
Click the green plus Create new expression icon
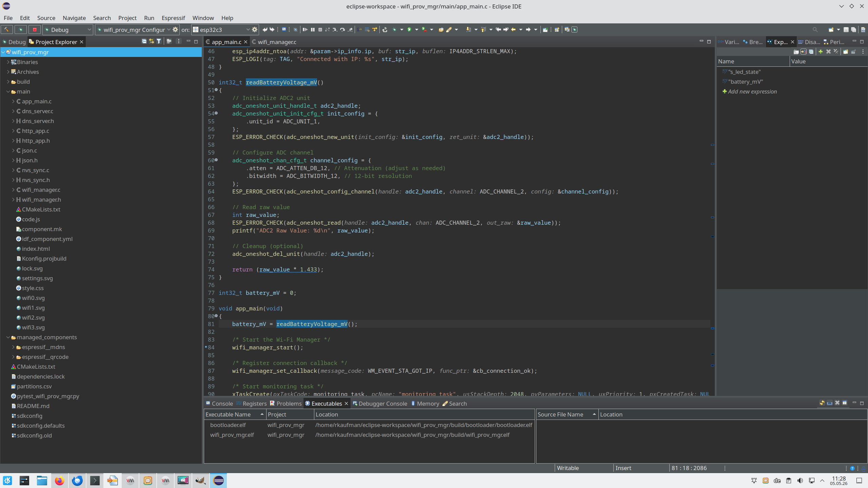coord(821,52)
